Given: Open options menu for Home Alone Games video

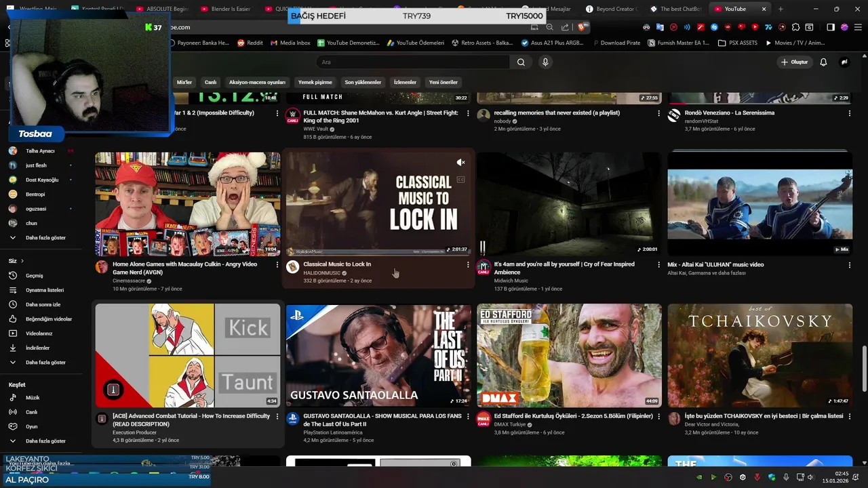Looking at the screenshot, I should coord(277,265).
